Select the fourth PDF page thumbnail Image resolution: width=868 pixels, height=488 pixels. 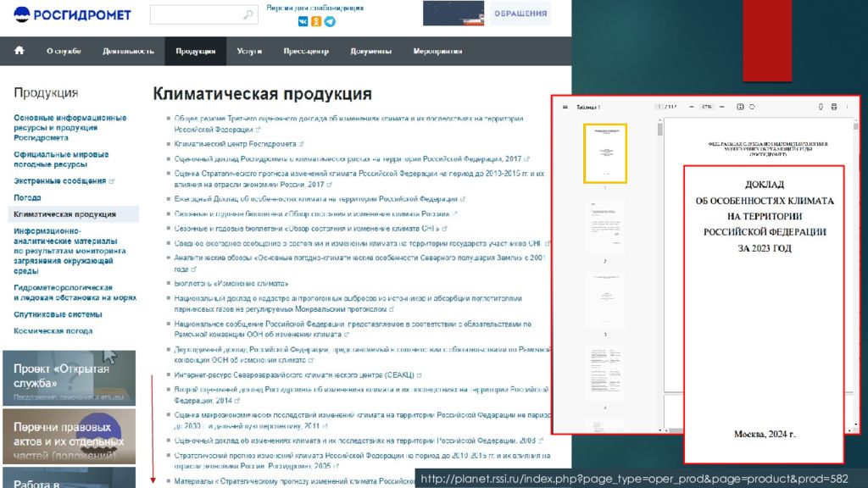(x=605, y=372)
